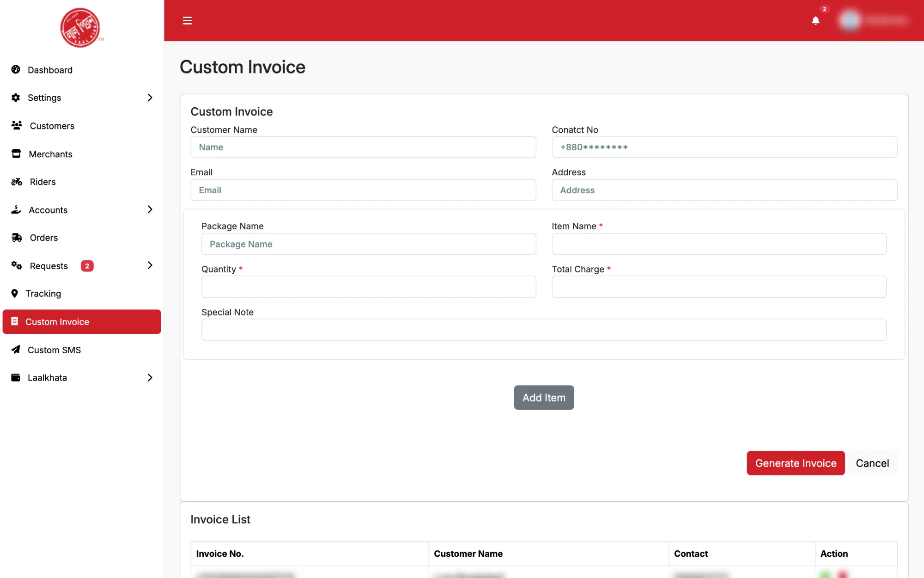This screenshot has width=924, height=578.
Task: Focus the Contact No field
Action: click(x=724, y=147)
